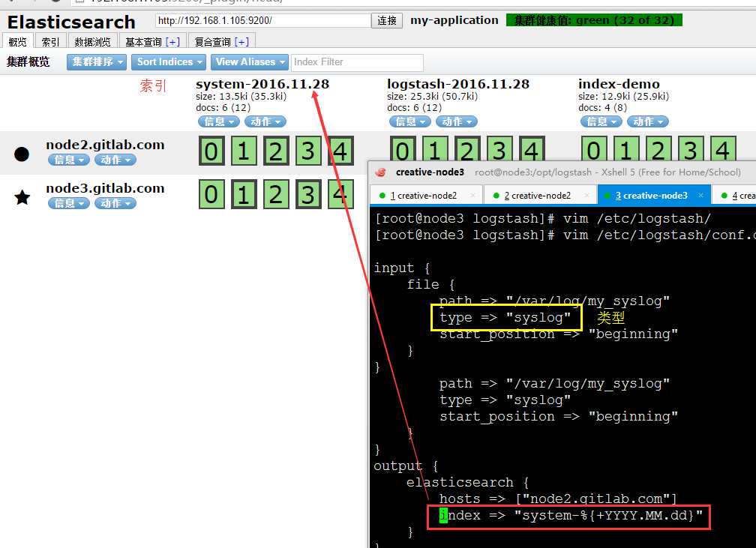Click shard 0 of index-demo on node2
The image size is (756, 548).
(594, 149)
